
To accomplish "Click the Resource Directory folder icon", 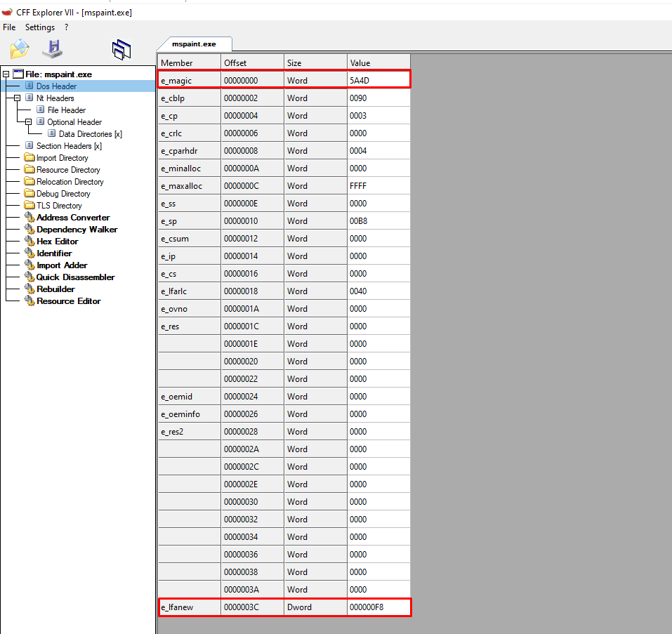I will (29, 169).
